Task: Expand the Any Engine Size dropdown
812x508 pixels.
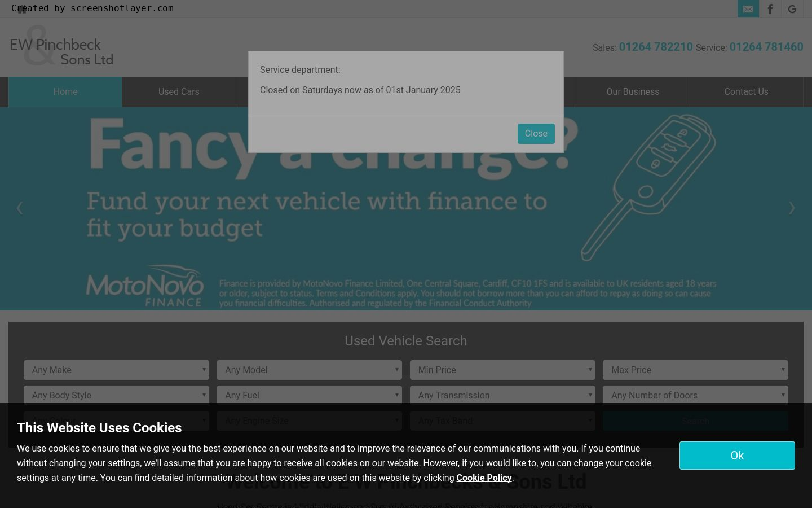Action: coord(309,421)
